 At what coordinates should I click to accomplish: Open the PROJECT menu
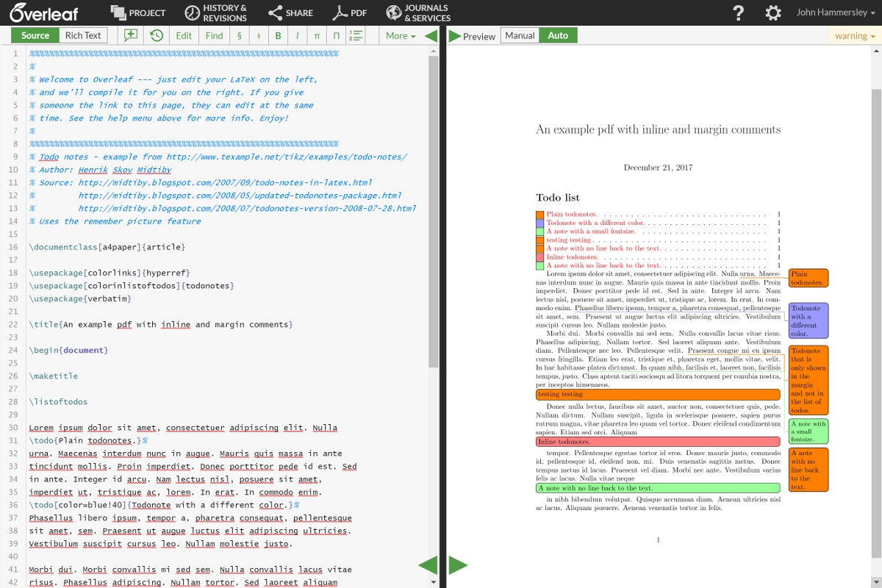(137, 12)
